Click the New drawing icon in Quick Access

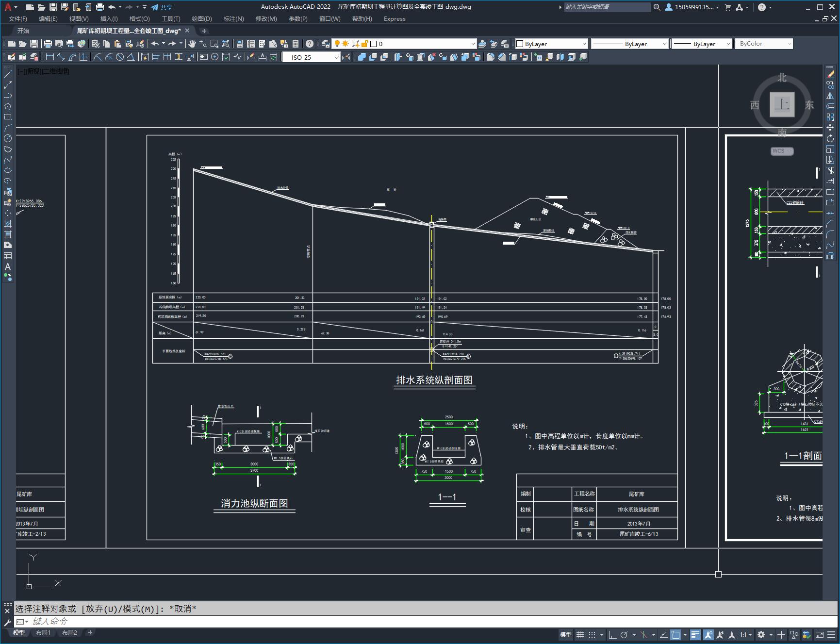coord(30,7)
